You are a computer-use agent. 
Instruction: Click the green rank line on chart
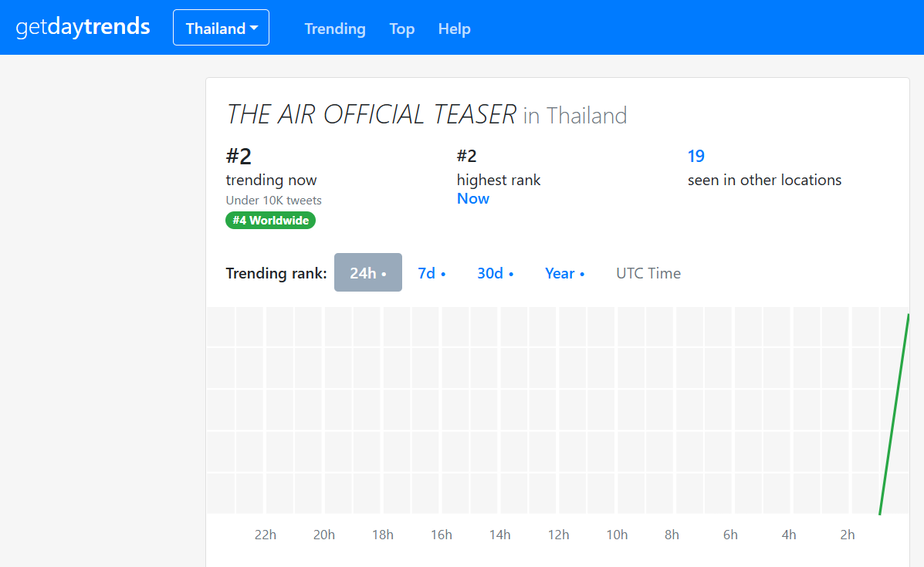[x=894, y=414]
